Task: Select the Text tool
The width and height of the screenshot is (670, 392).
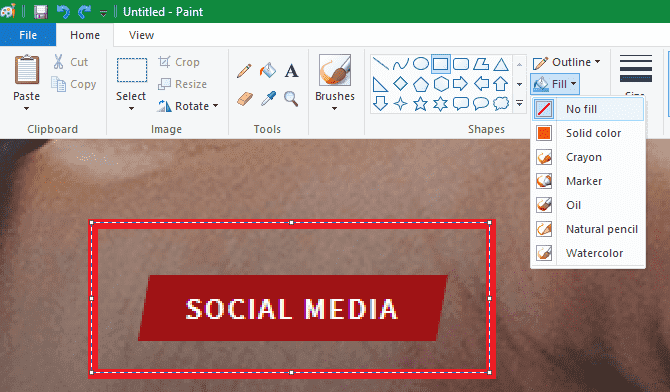Action: click(x=291, y=71)
